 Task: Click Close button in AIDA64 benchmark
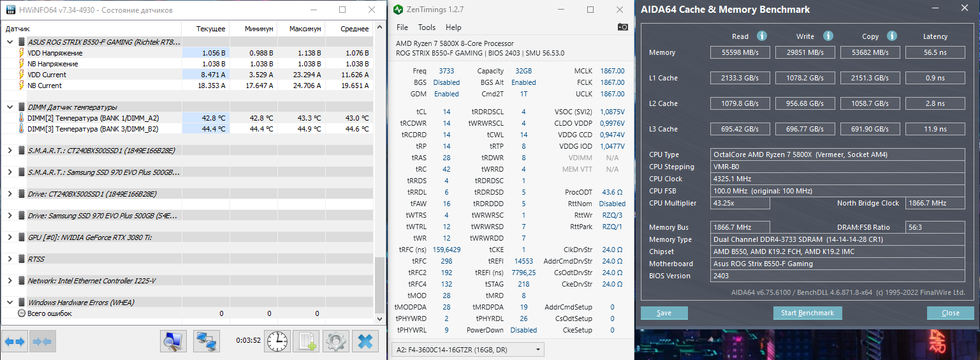pos(950,313)
